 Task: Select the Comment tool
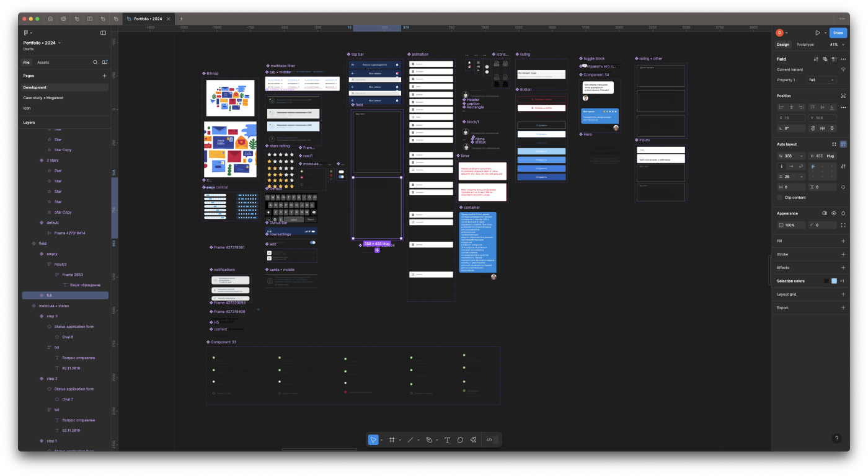point(460,439)
